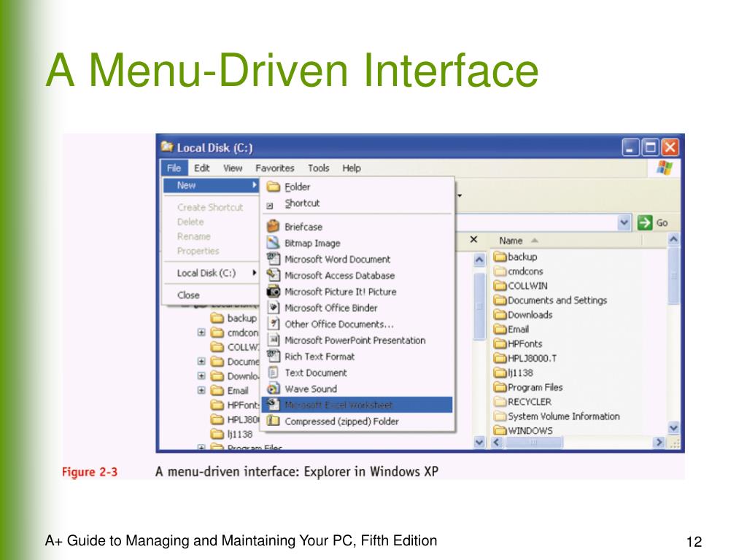Image resolution: width=747 pixels, height=560 pixels.
Task: Open the Help menu
Action: point(352,168)
